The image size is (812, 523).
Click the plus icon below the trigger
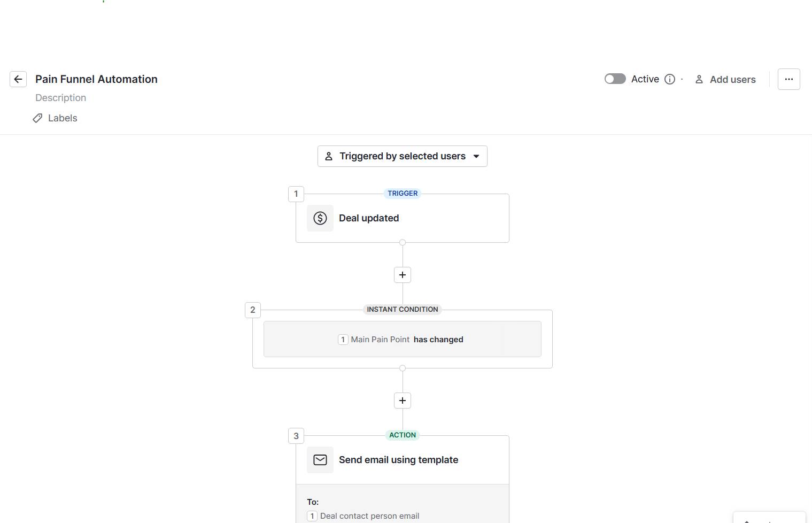pyautogui.click(x=402, y=274)
